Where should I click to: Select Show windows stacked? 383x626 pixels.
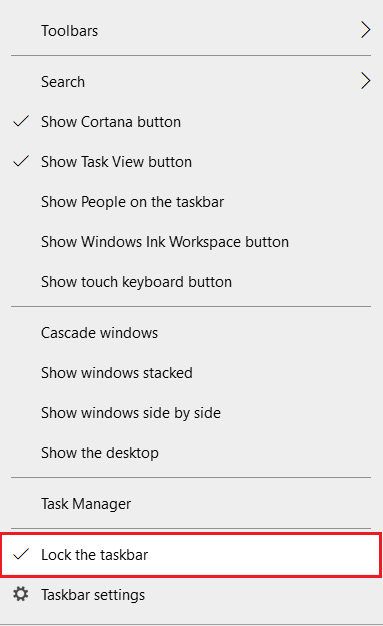pyautogui.click(x=191, y=372)
